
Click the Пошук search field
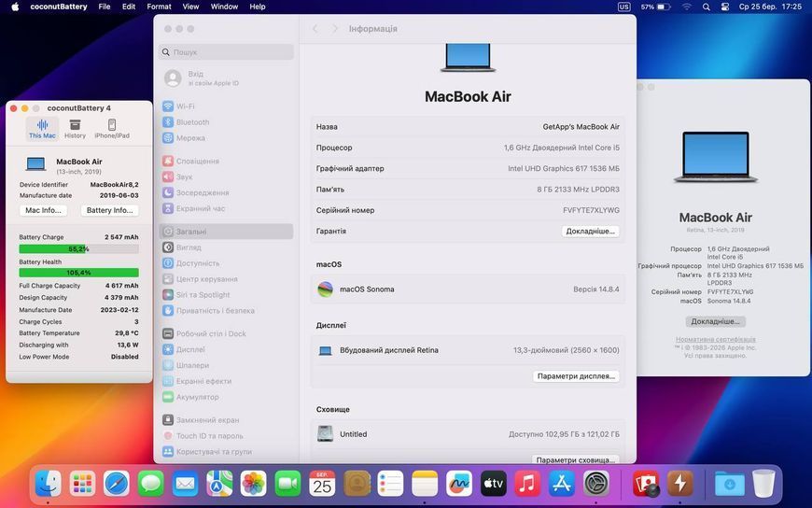tap(226, 52)
